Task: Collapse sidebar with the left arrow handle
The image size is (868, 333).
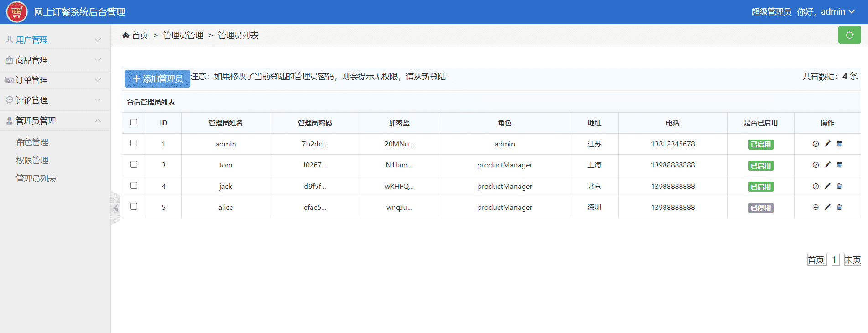Action: click(x=115, y=208)
